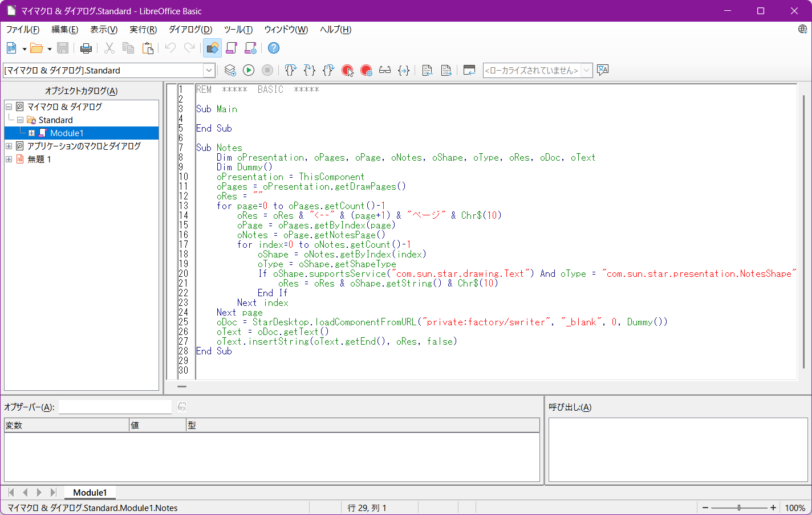Viewport: 812px width, 515px height.
Task: Click the Run macro play button
Action: click(249, 70)
